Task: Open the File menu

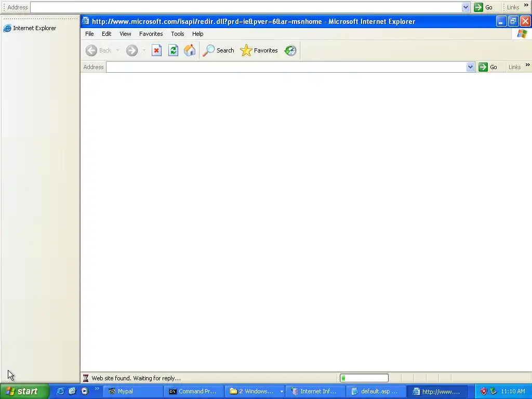Action: (89, 34)
